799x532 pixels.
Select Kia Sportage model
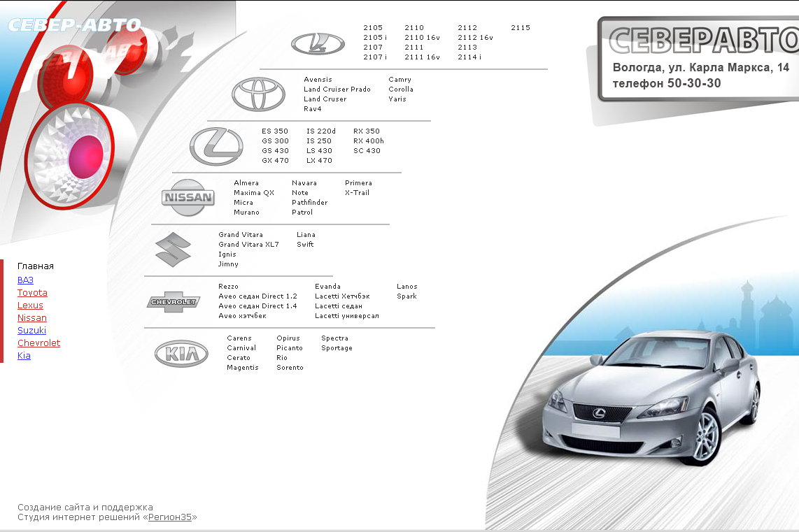tap(337, 348)
